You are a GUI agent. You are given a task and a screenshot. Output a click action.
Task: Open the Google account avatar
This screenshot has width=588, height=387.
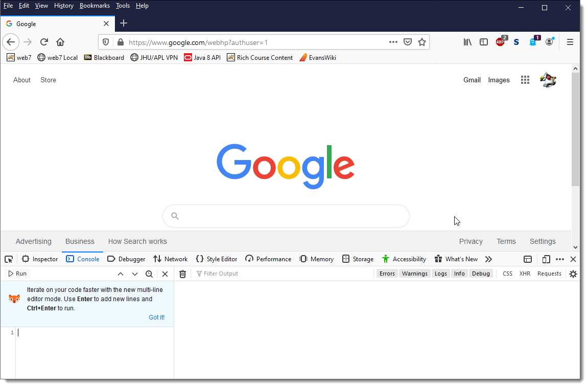(548, 80)
